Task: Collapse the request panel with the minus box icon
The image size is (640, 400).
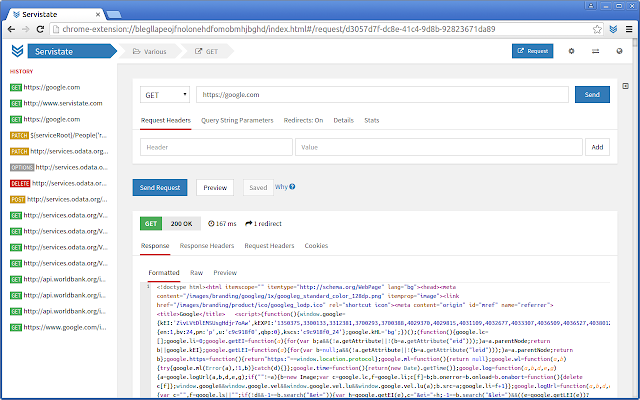Action: [x=625, y=86]
